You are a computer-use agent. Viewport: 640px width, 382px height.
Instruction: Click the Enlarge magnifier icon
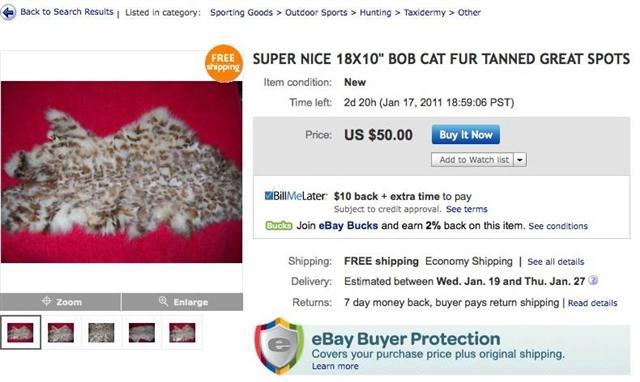coord(163,302)
